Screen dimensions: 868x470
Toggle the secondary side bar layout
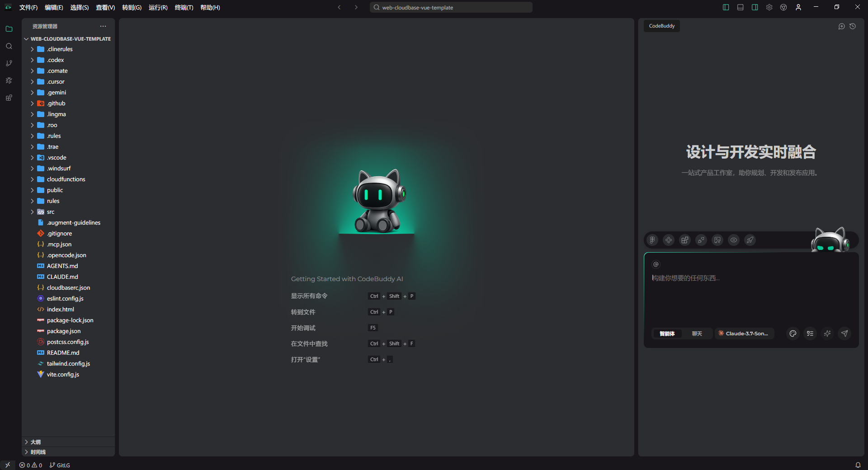pos(755,7)
